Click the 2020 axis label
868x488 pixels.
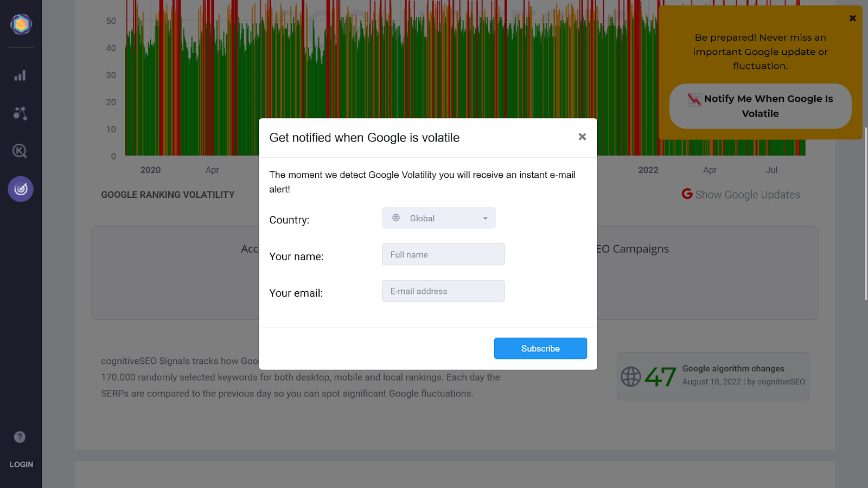tap(150, 170)
